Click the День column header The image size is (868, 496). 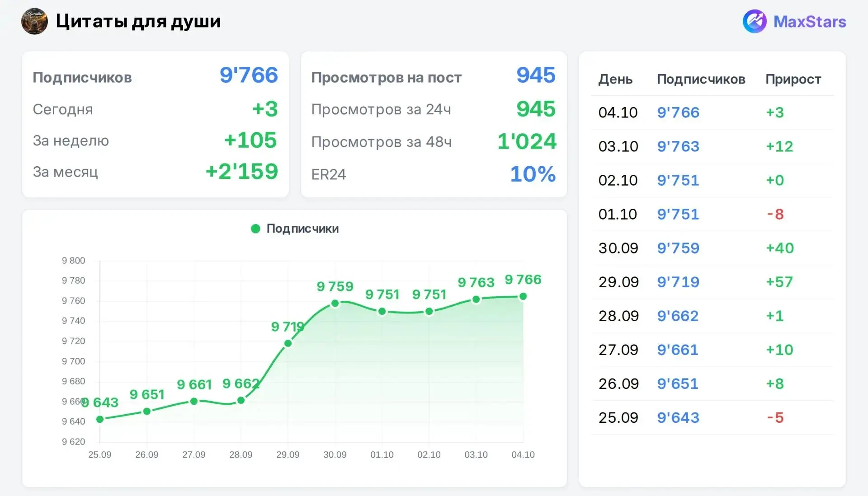point(615,80)
